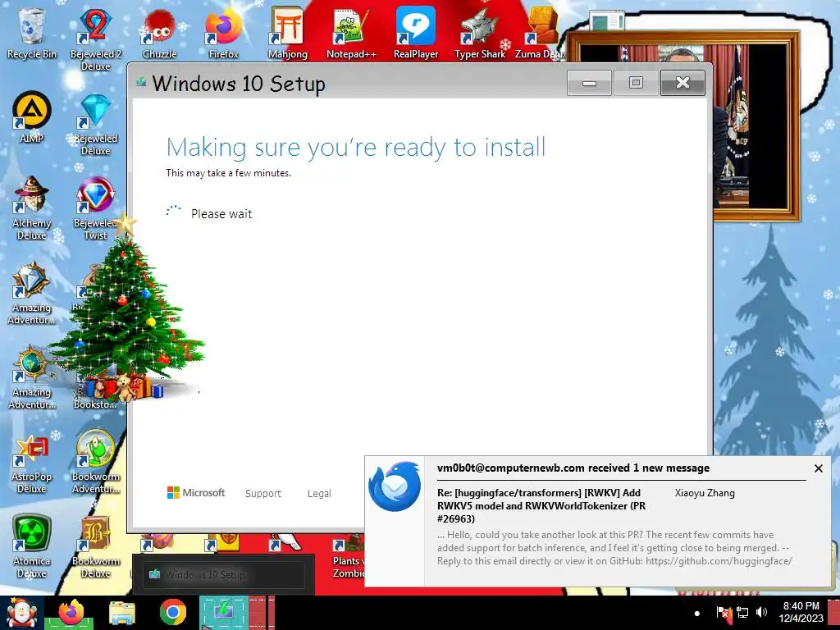Open File Explorer from the taskbar
The height and width of the screenshot is (630, 840).
(121, 613)
